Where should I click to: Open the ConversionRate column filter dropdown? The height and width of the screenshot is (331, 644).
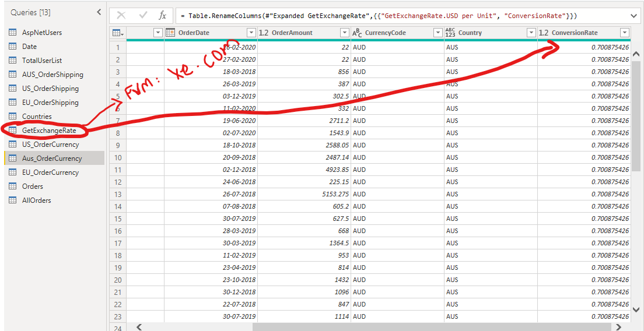(x=625, y=33)
